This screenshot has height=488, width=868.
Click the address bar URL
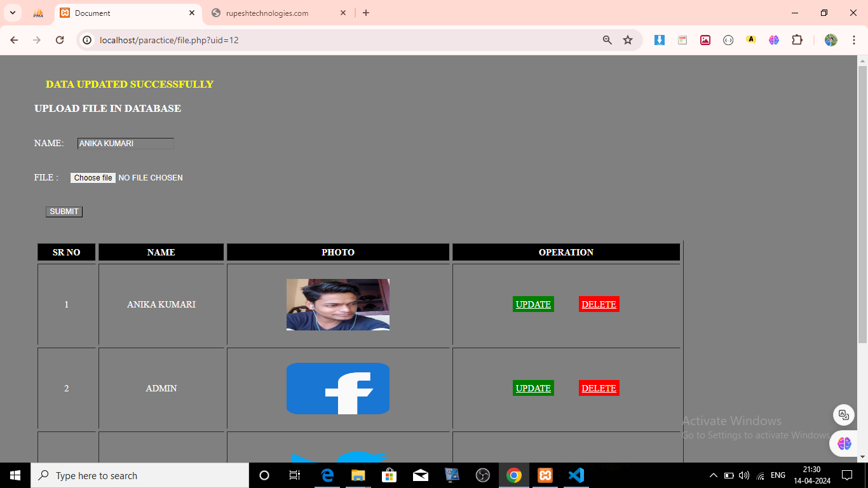click(x=169, y=40)
